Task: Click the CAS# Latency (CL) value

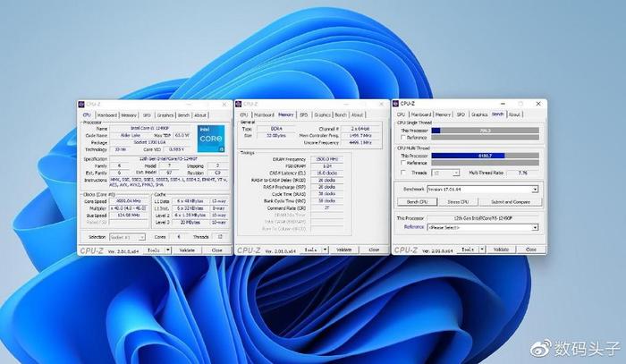Action: (x=326, y=174)
